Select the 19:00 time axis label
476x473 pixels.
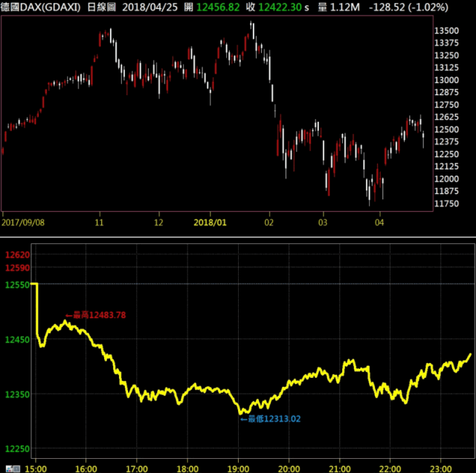[238, 469]
